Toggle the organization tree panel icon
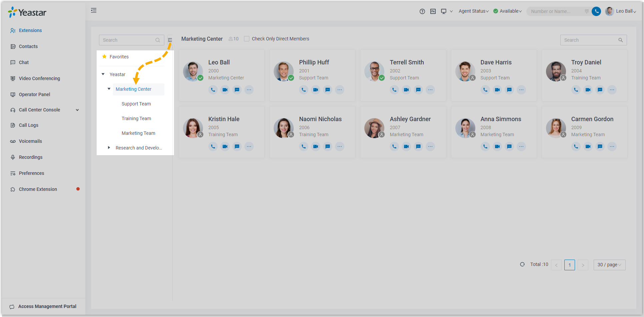Image resolution: width=644 pixels, height=317 pixels. click(170, 40)
